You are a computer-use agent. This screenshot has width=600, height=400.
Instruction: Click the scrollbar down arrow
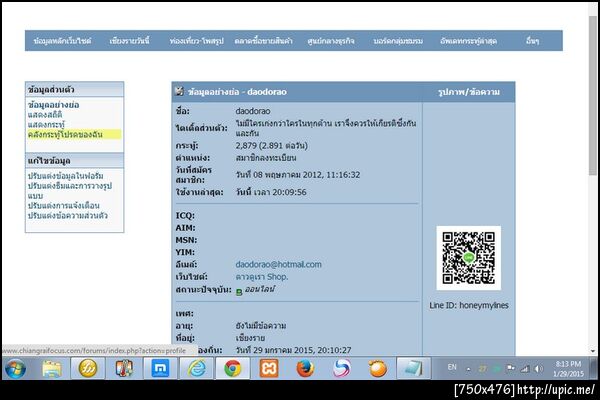593,351
